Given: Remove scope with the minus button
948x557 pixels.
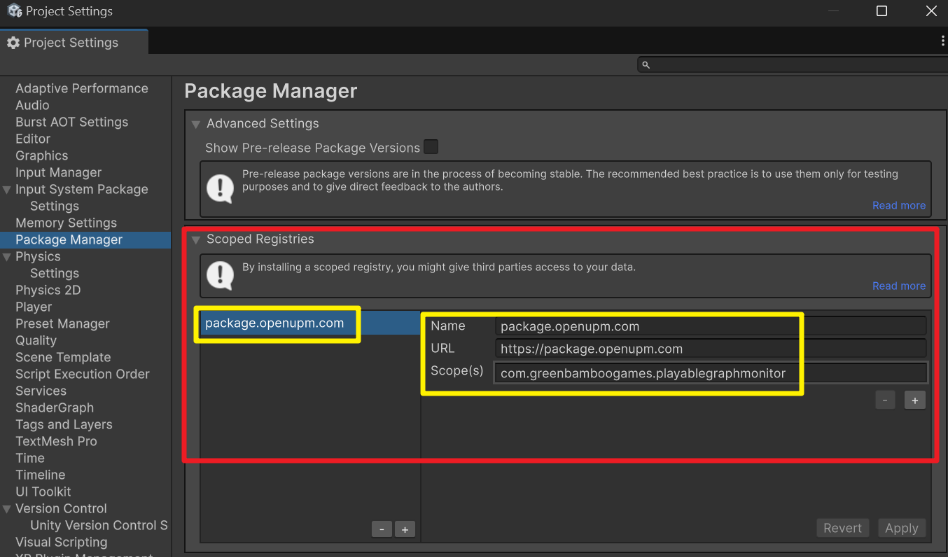Looking at the screenshot, I should tap(885, 400).
